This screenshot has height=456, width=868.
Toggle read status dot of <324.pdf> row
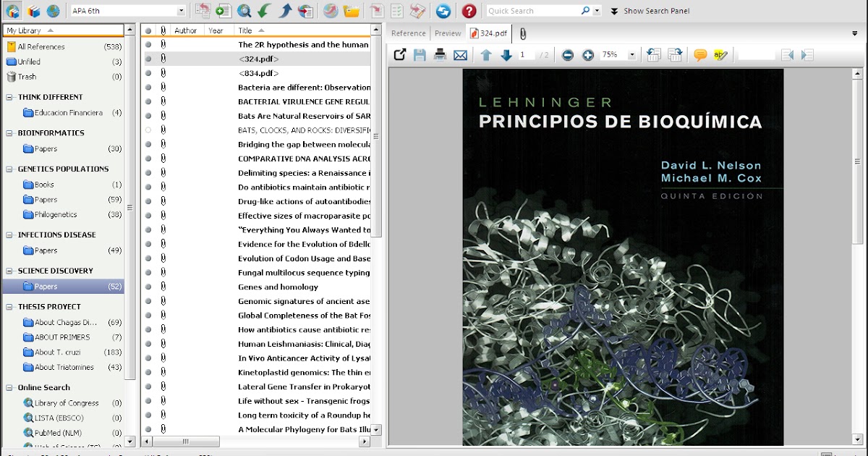tap(148, 59)
